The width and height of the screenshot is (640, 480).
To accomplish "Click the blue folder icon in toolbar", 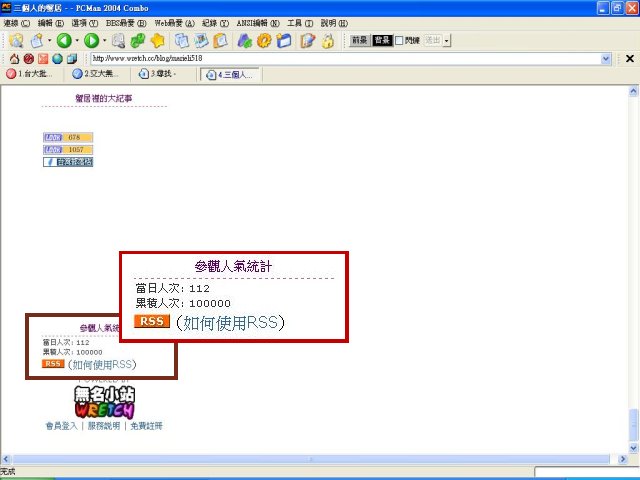I will click(284, 40).
